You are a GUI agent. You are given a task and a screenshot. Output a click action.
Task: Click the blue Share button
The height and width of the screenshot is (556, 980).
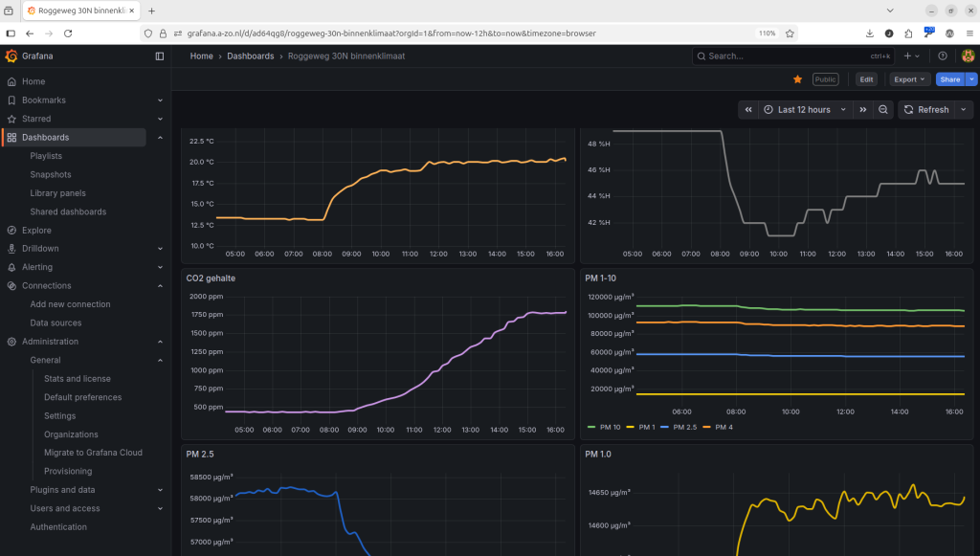click(x=949, y=79)
